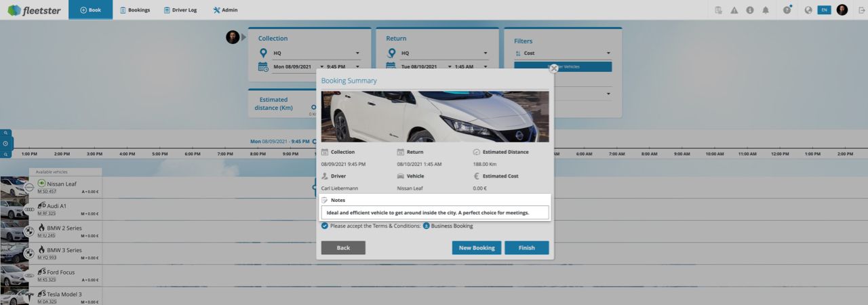Open the Return location HQ dropdown
Screen dimensions: 868x305
pyautogui.click(x=443, y=53)
